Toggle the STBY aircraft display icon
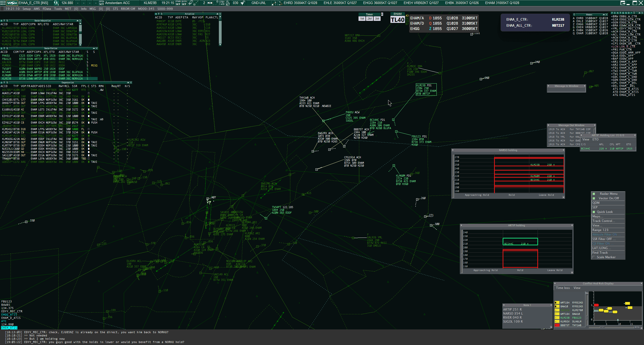 pyautogui.click(x=222, y=3)
